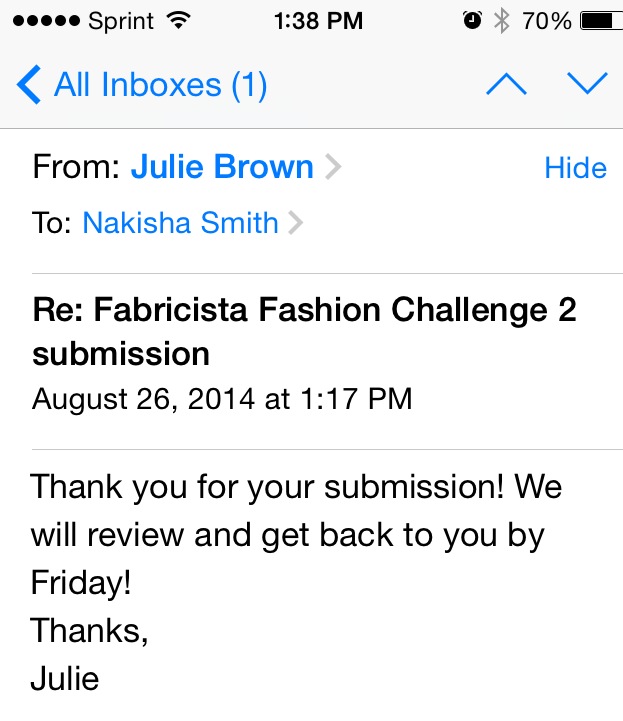Go to previous message with up arrow
Screen dimensions: 623x721
[x=506, y=84]
